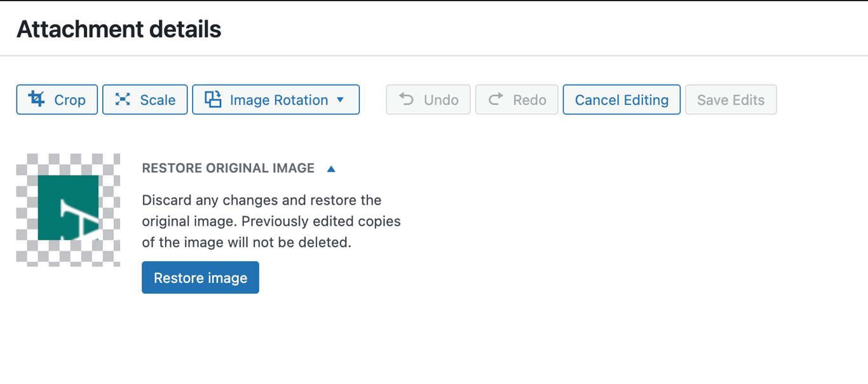Screen dimensions: 868x384
Task: Click the Undo button
Action: pyautogui.click(x=428, y=99)
